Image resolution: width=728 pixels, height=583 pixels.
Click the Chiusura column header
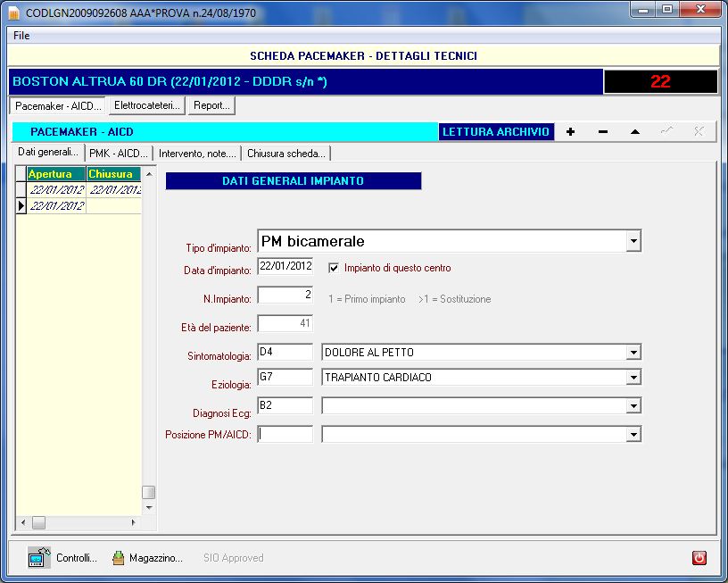coord(114,174)
